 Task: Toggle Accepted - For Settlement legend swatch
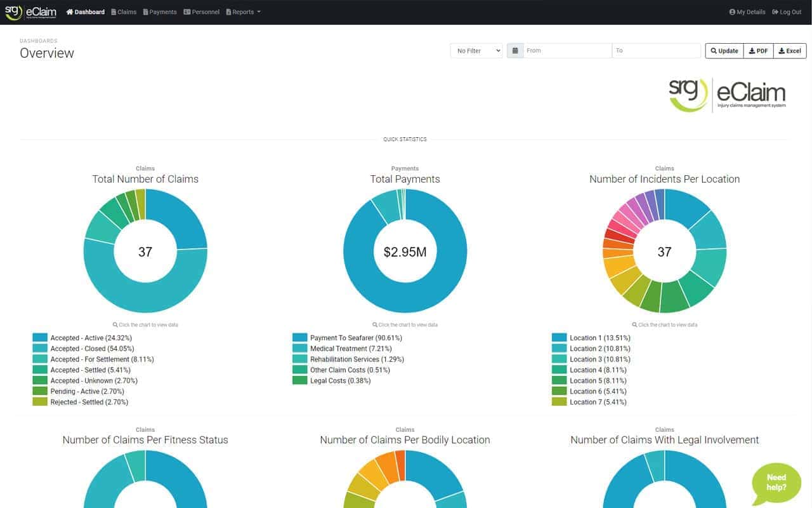click(40, 359)
